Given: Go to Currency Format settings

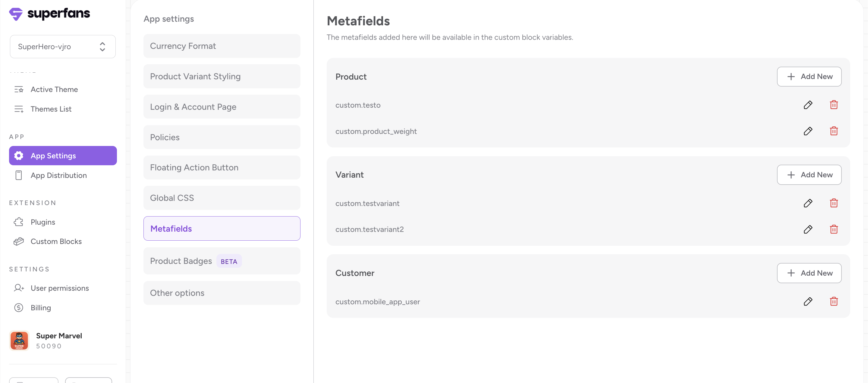Looking at the screenshot, I should [222, 46].
